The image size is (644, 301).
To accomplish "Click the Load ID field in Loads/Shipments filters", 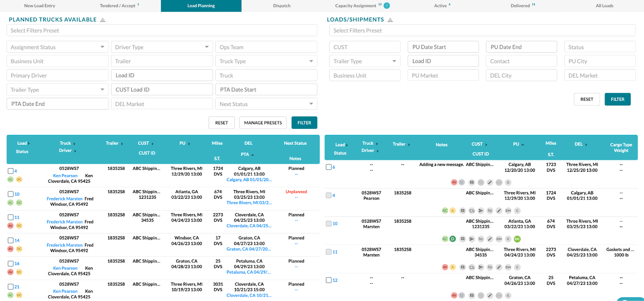I will click(x=443, y=61).
